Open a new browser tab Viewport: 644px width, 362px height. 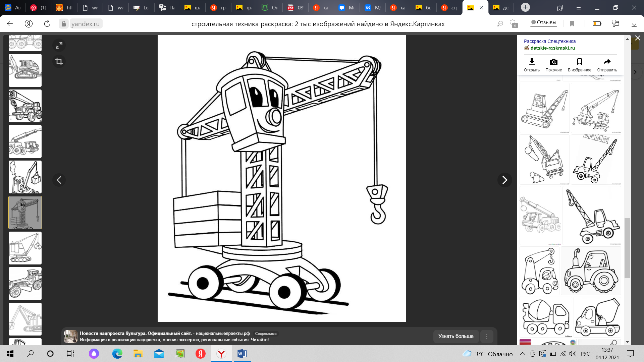[x=525, y=7]
